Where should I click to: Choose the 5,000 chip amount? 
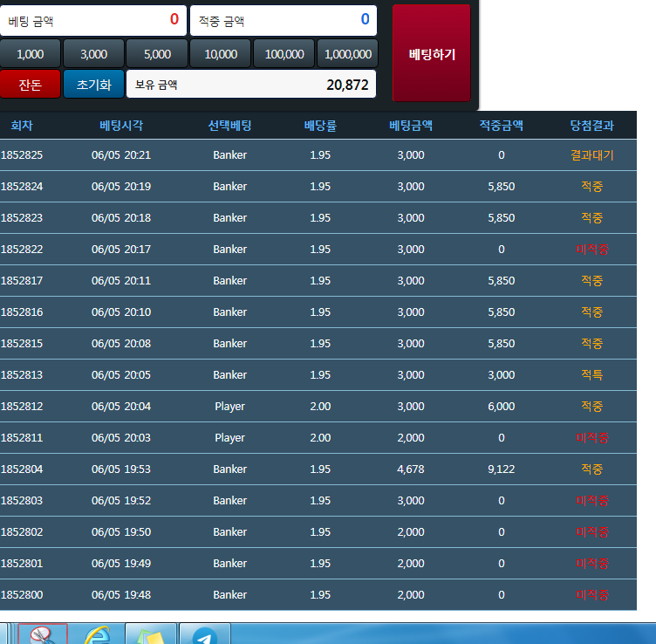coord(157,54)
